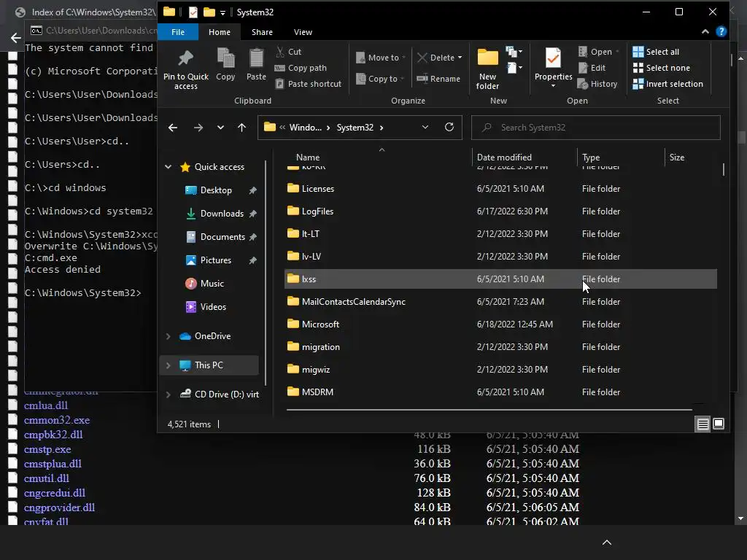747x560 pixels.
Task: Switch to the View ribbon tab
Action: point(303,32)
